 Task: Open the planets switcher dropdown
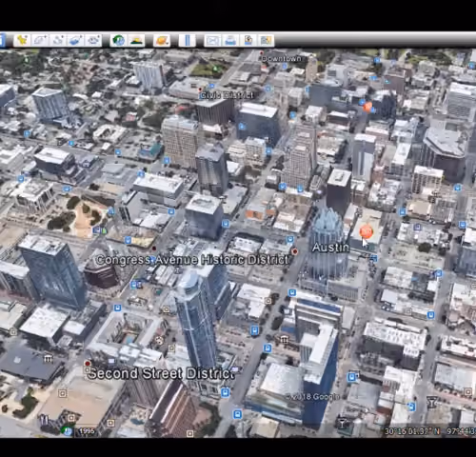[x=162, y=40]
